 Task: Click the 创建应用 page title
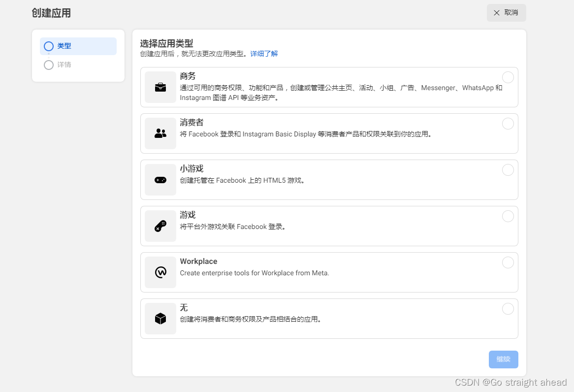click(51, 13)
